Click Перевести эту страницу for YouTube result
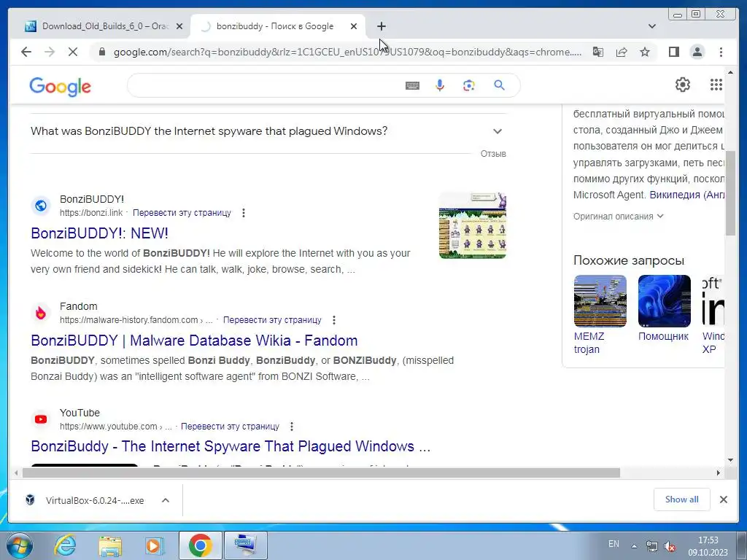This screenshot has height=560, width=747. (230, 427)
